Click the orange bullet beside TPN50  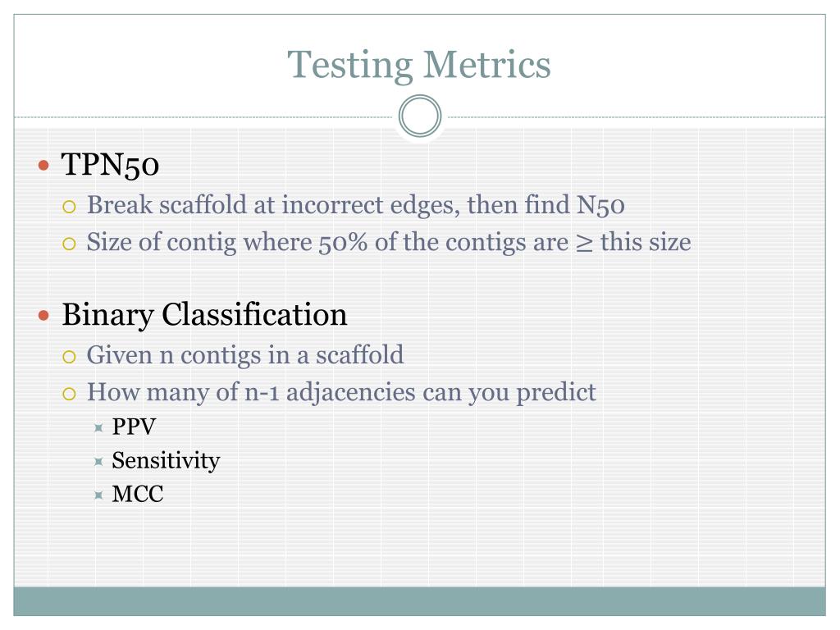click(x=44, y=165)
